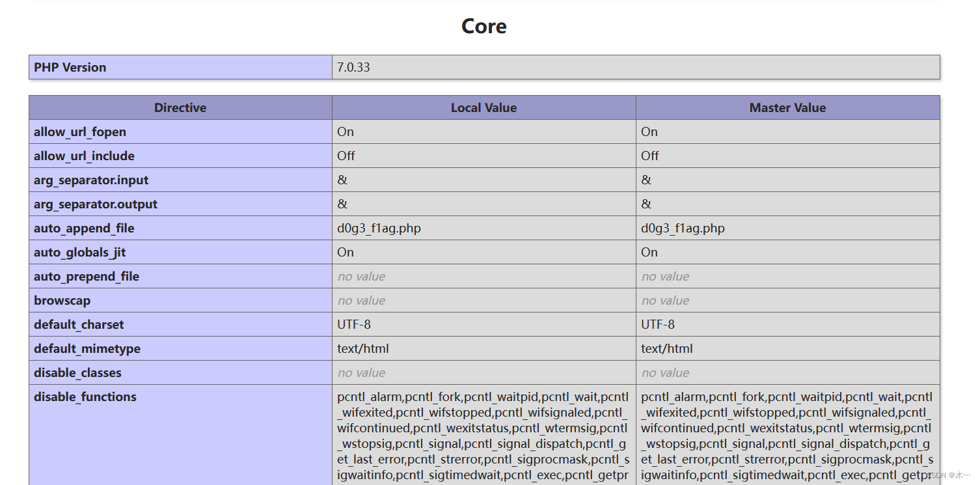Select the auto_append_file directive label

coord(84,228)
